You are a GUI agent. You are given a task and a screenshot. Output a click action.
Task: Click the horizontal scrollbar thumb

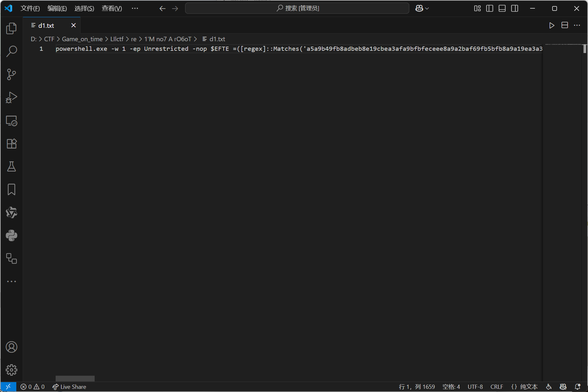75,378
